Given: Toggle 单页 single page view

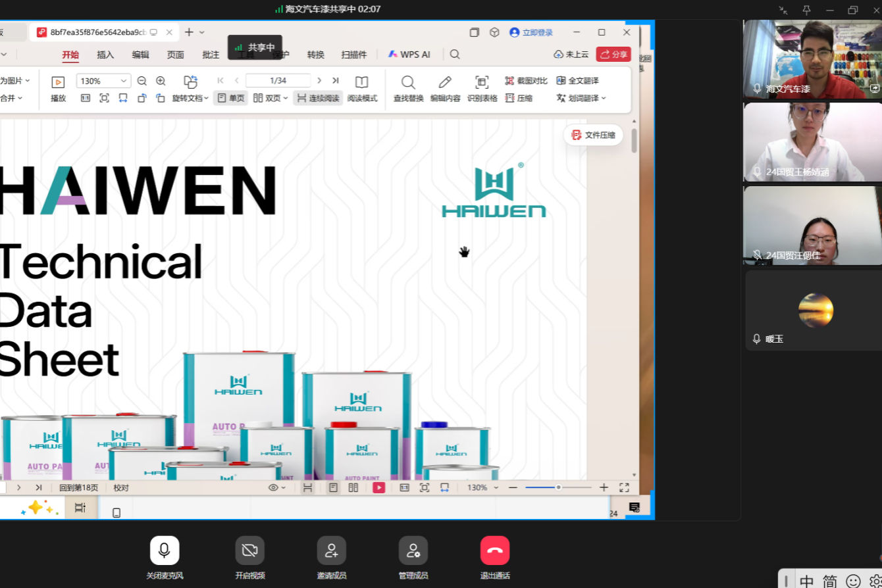Looking at the screenshot, I should (x=231, y=98).
